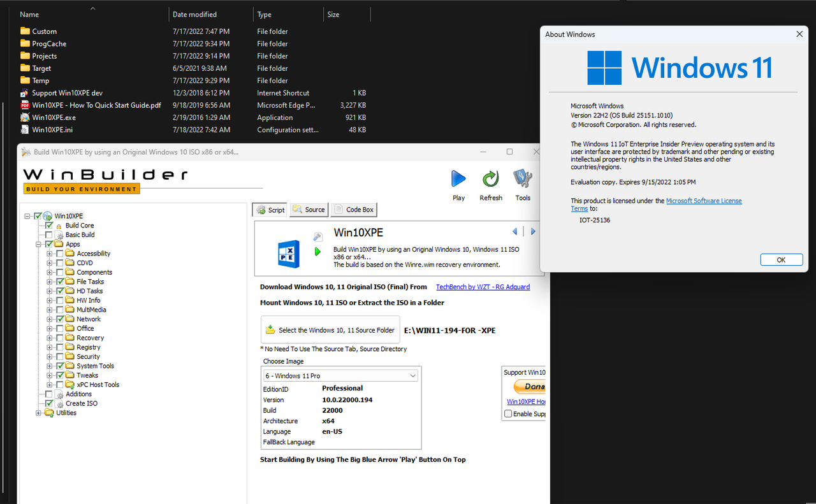The image size is (816, 504).
Task: Toggle the HD Tasks checkbox
Action: pos(60,291)
